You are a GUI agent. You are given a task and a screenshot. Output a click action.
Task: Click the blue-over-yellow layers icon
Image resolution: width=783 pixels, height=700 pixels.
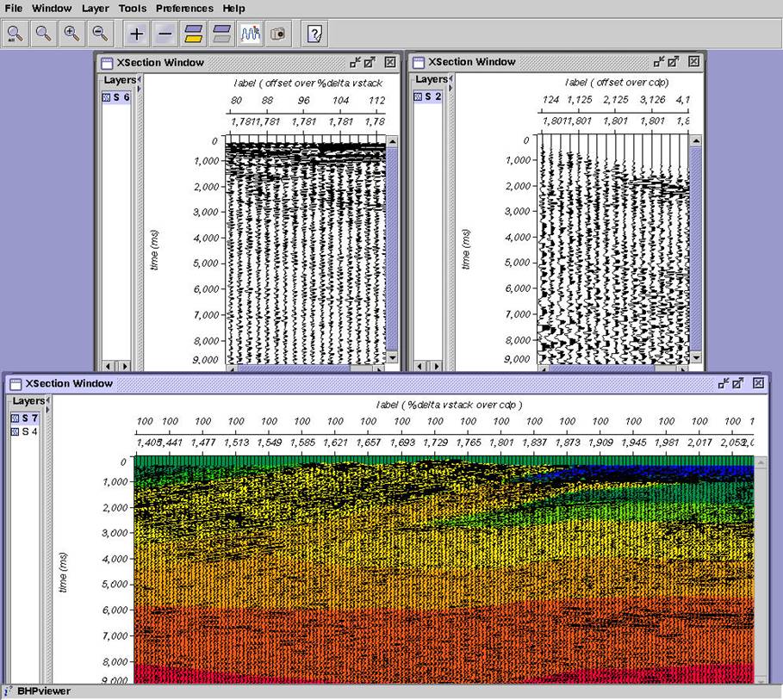tap(193, 34)
